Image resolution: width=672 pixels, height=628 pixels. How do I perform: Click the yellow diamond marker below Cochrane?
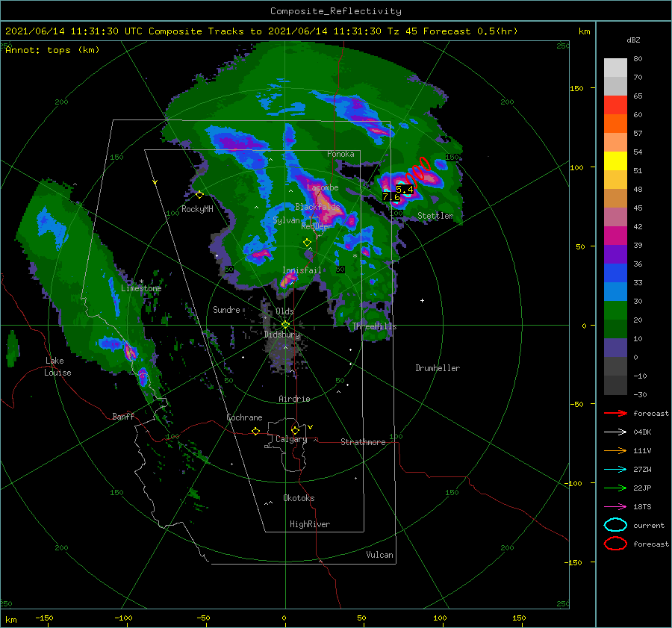[255, 431]
